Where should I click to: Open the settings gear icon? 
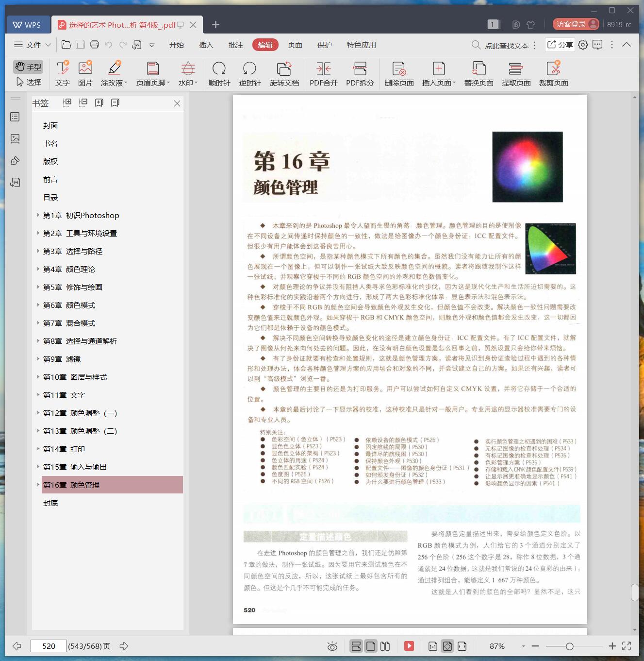[583, 45]
